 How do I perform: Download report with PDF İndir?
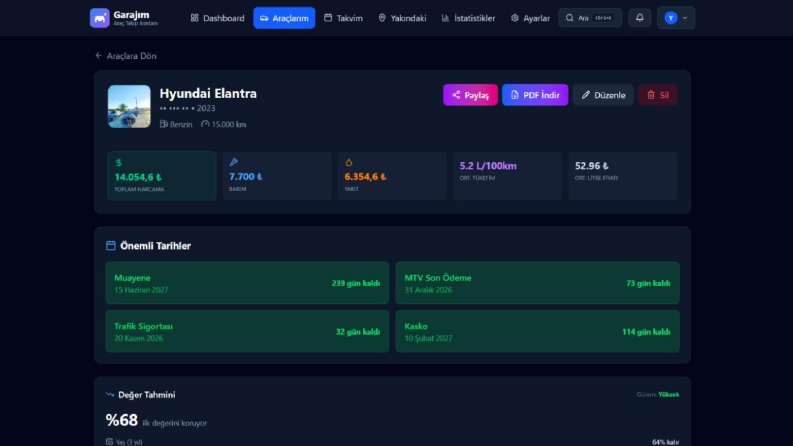[535, 95]
